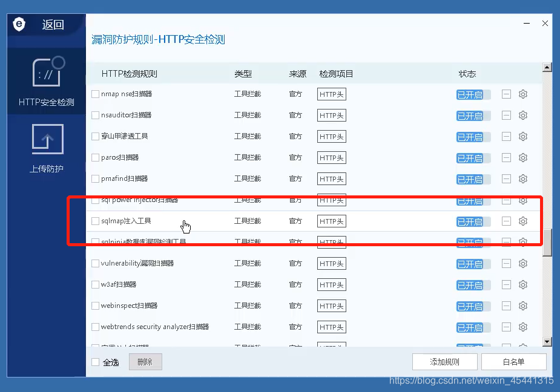Open the 白名单 whitelist
560x392 pixels.
pyautogui.click(x=514, y=361)
